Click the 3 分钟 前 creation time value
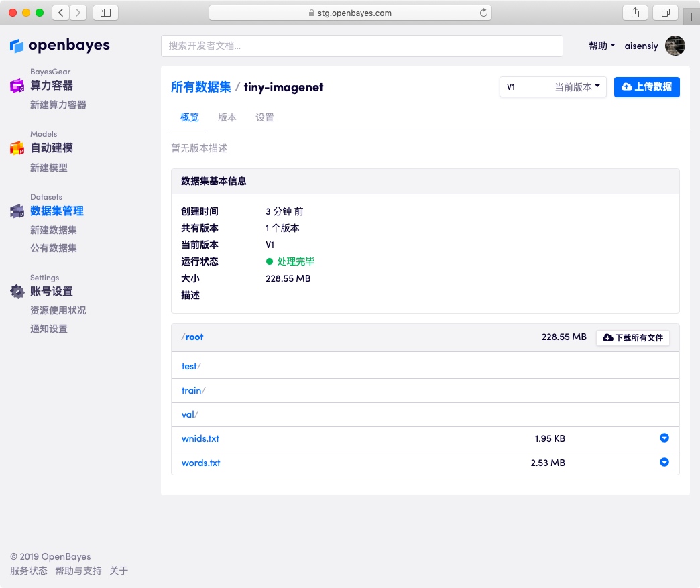The height and width of the screenshot is (588, 700). point(284,211)
